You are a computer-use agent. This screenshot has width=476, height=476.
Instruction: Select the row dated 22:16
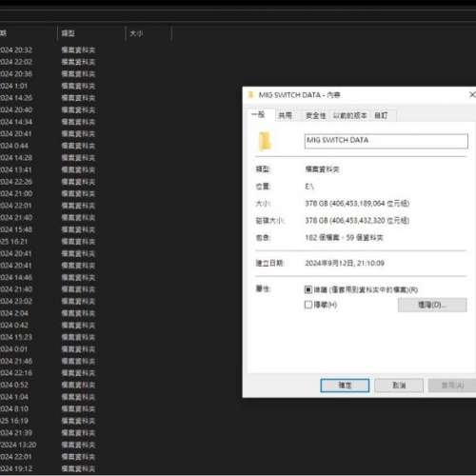pyautogui.click(x=48, y=373)
